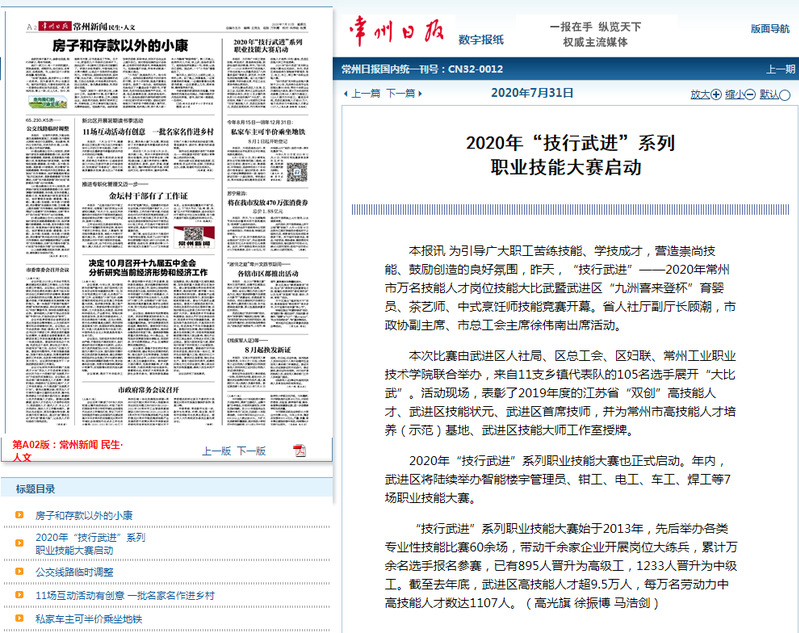The width and height of the screenshot is (799, 633).
Task: Click slogan 一报在手 纵览天下
Action: click(595, 27)
